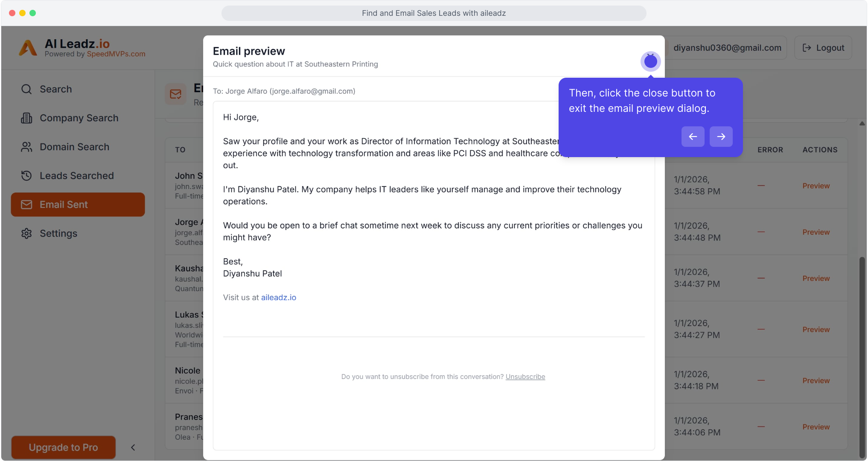Go to previous tour step arrow

[693, 137]
